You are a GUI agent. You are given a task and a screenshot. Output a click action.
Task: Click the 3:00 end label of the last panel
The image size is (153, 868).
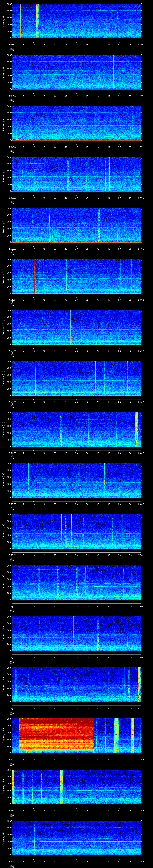[x=141, y=861]
